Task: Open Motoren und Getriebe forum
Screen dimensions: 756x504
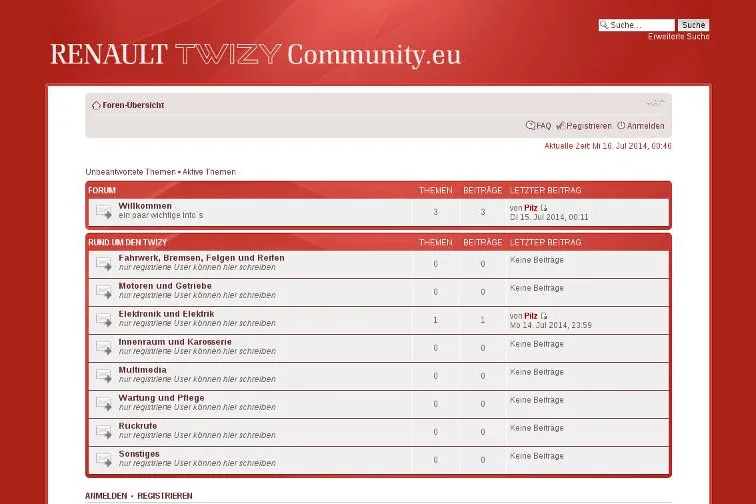Action: [165, 286]
